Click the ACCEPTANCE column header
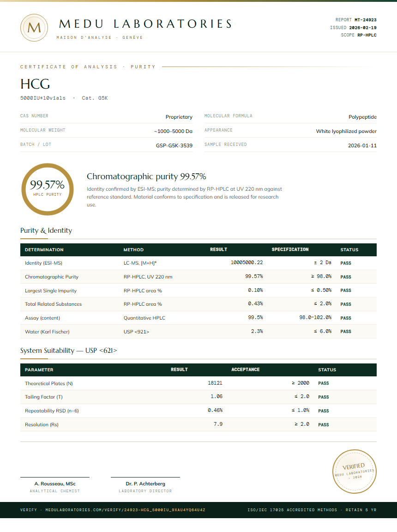Image resolution: width=397 pixels, height=532 pixels. (246, 369)
